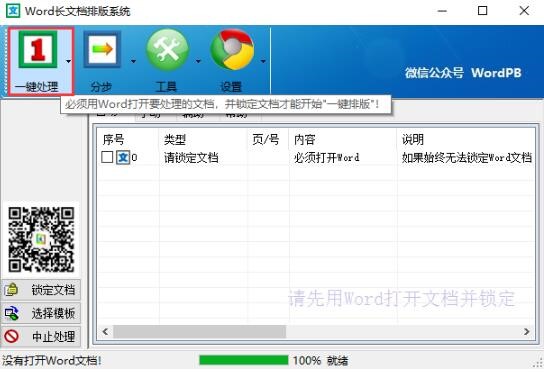Click the 中止处理 stop processing button
The image size is (544, 372).
pyautogui.click(x=41, y=336)
